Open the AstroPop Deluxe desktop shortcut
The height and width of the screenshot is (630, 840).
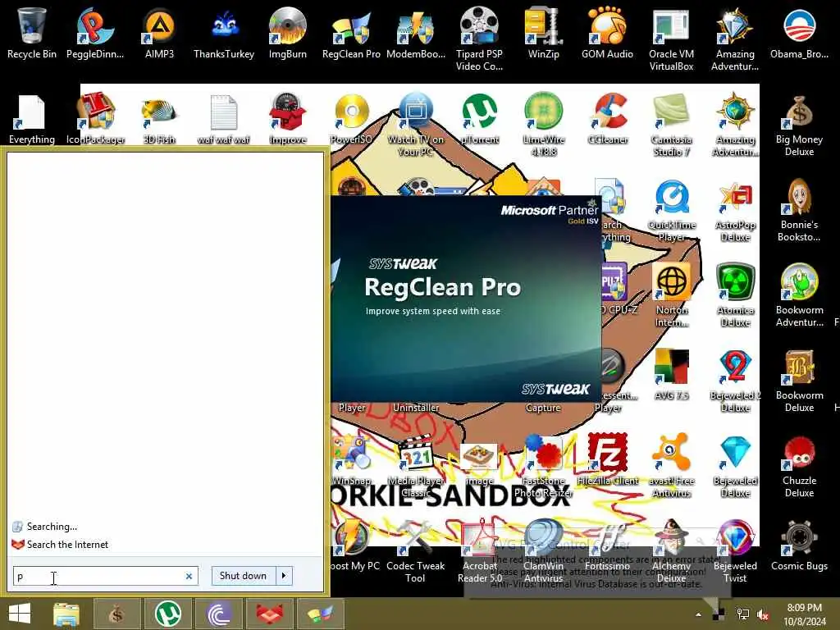click(735, 210)
